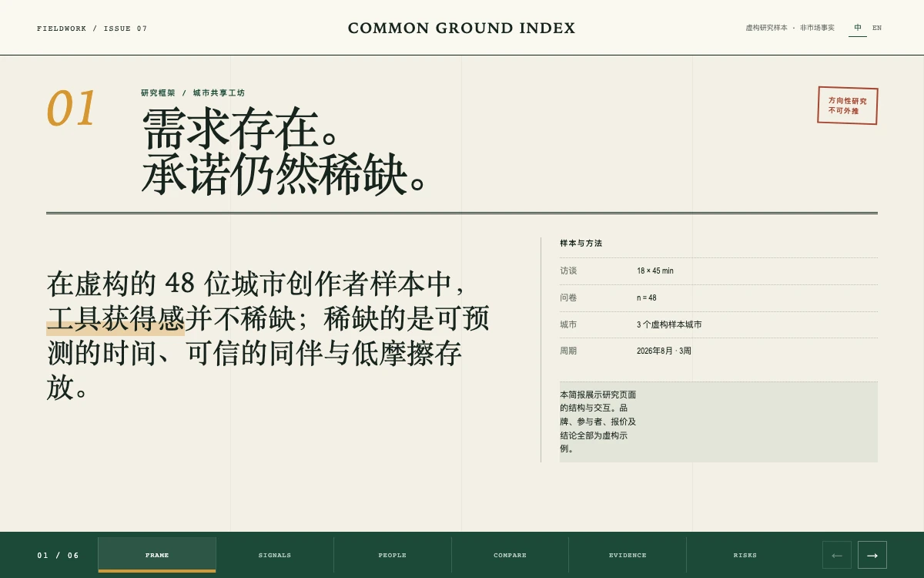924x578 pixels.
Task: Click the 01 section number
Action: click(x=72, y=109)
